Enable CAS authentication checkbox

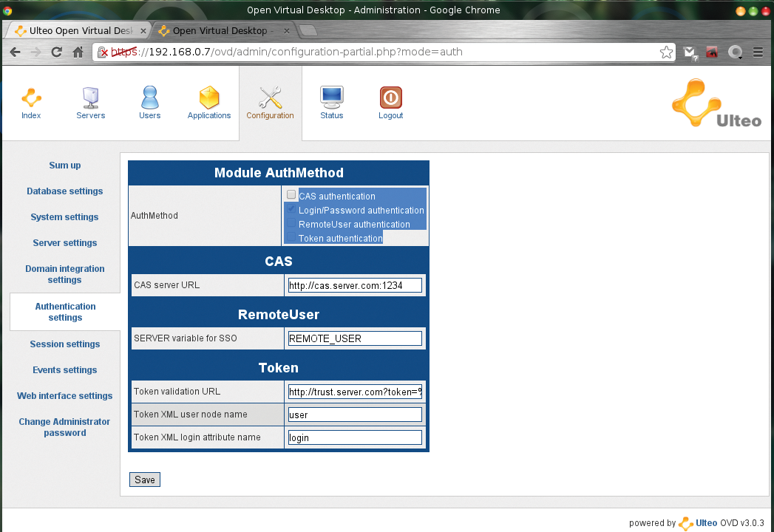tap(291, 195)
